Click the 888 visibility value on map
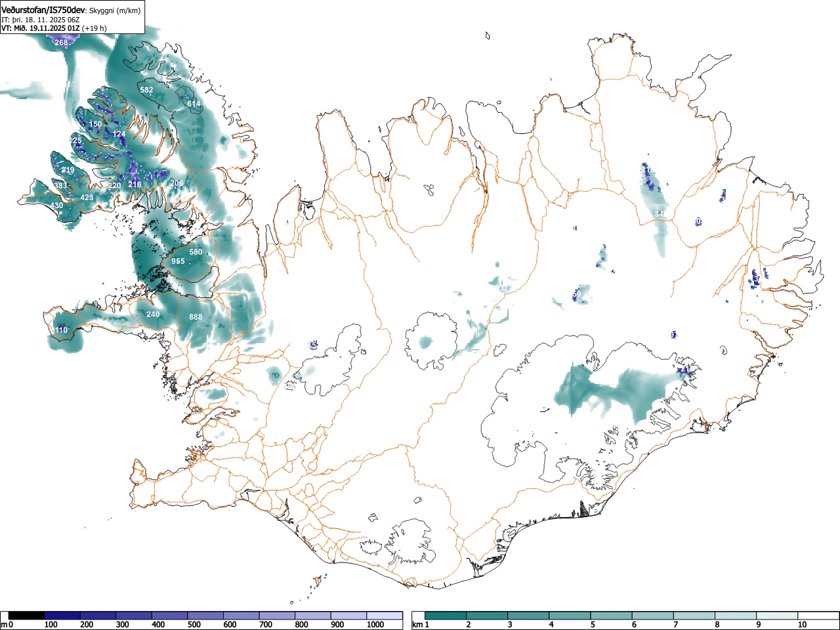 pyautogui.click(x=196, y=317)
